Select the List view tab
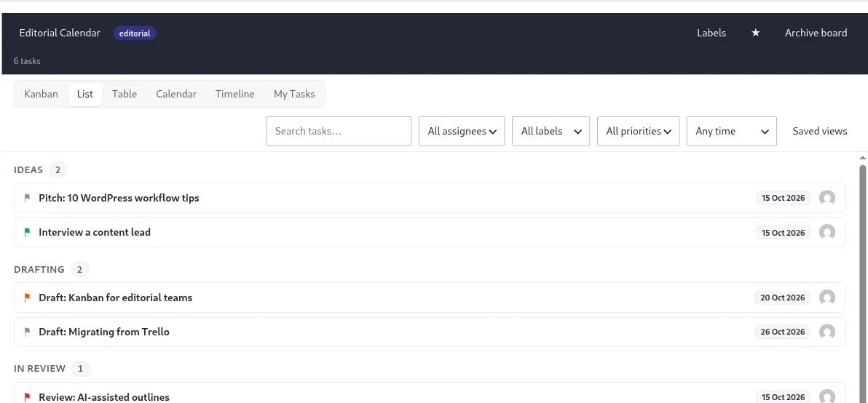This screenshot has height=403, width=868. click(x=85, y=94)
